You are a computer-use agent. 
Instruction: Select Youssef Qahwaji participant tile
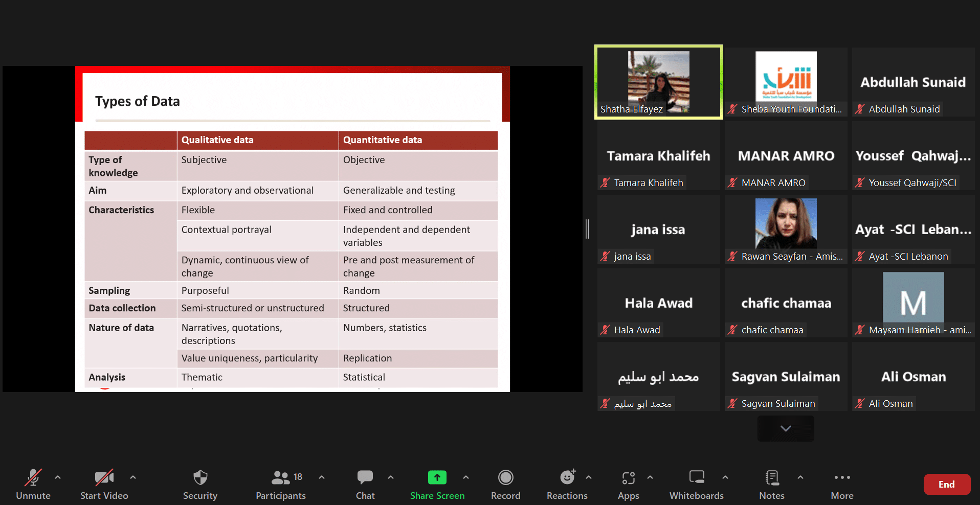913,155
